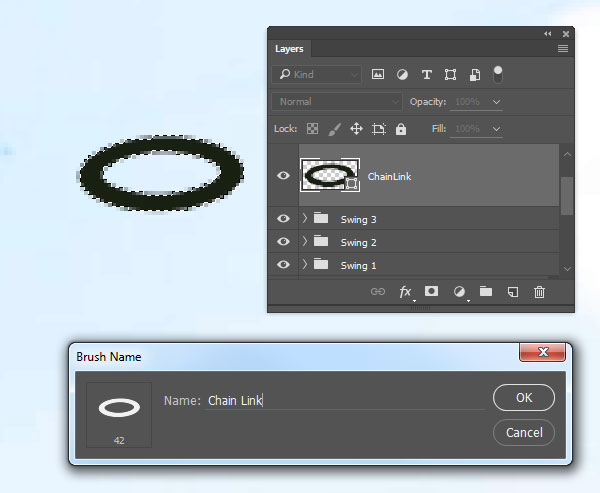The width and height of the screenshot is (600, 493).
Task: Click the ChainLink layer thumbnail
Action: click(x=330, y=175)
